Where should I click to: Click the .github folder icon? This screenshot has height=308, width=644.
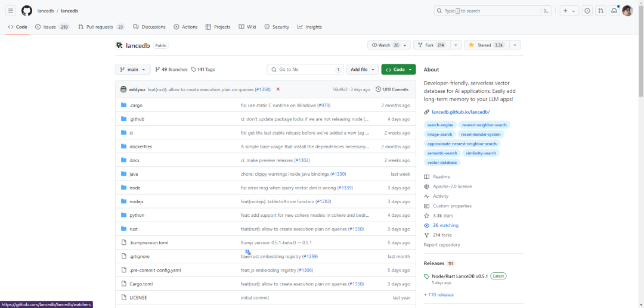pyautogui.click(x=123, y=119)
